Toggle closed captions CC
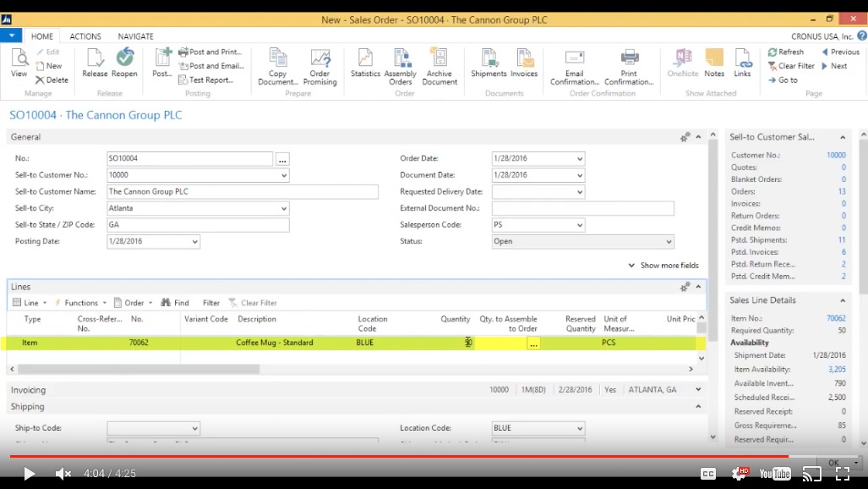Image resolution: width=868 pixels, height=489 pixels. click(x=708, y=474)
